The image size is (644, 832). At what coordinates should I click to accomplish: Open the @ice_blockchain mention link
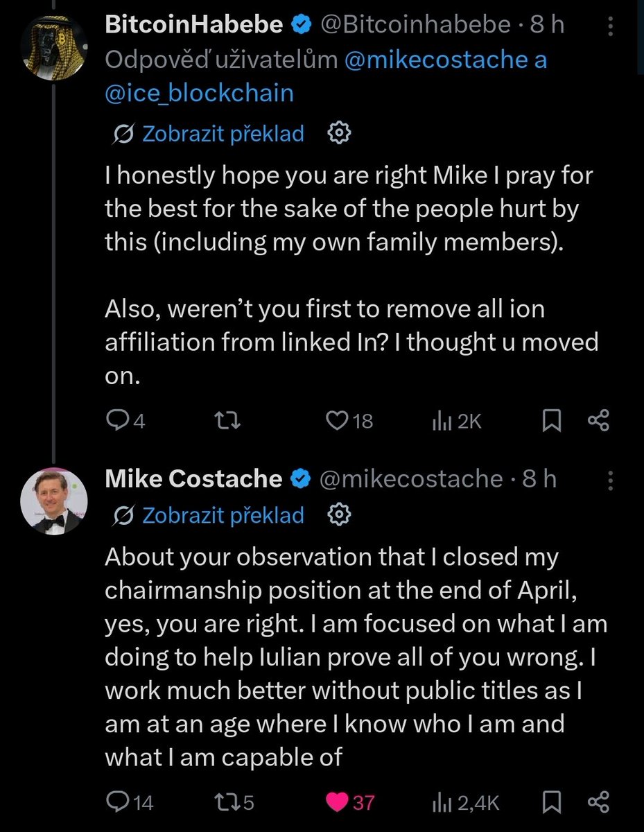(x=199, y=94)
